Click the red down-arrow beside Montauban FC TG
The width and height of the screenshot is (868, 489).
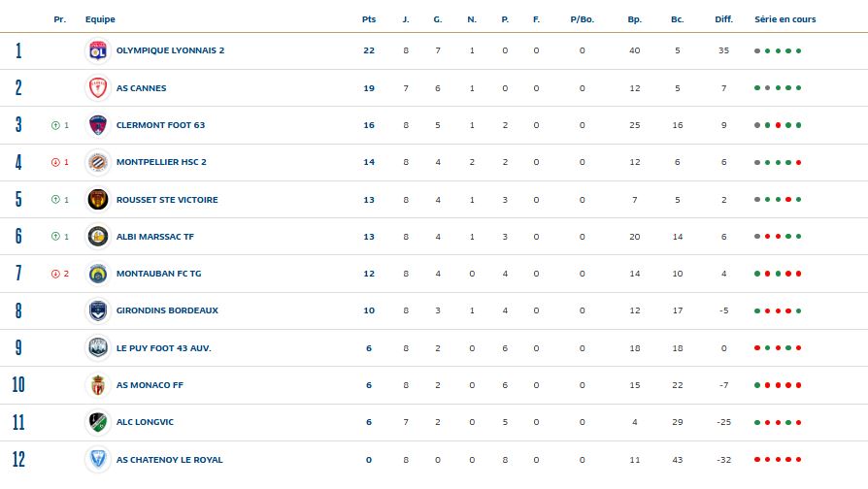55,274
